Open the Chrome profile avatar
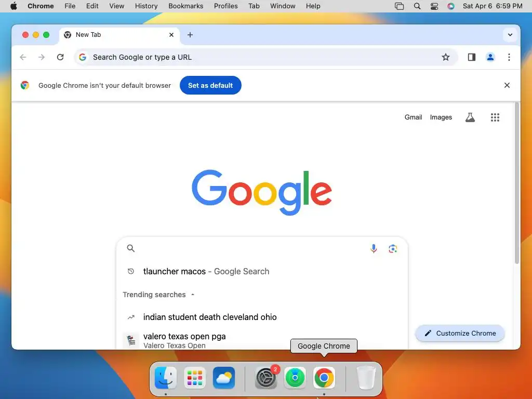Viewport: 532px width, 399px height. click(490, 57)
